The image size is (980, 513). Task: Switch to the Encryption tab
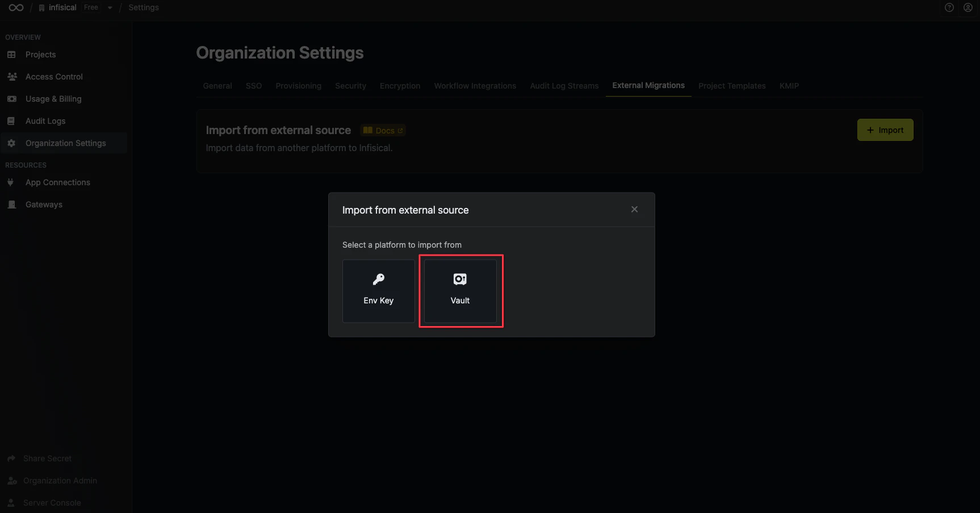pyautogui.click(x=400, y=86)
